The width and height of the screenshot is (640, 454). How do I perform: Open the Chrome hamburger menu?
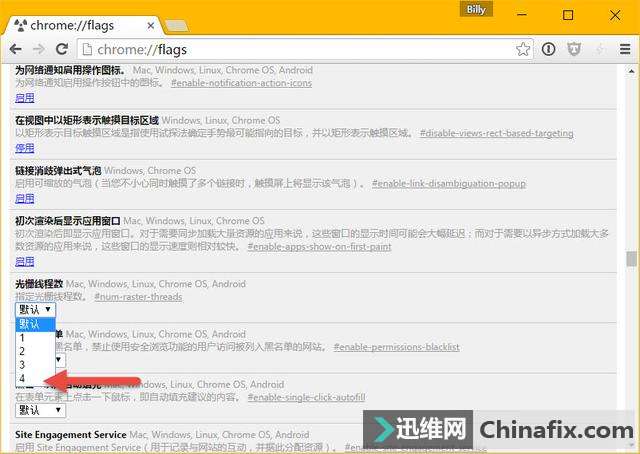coord(625,49)
